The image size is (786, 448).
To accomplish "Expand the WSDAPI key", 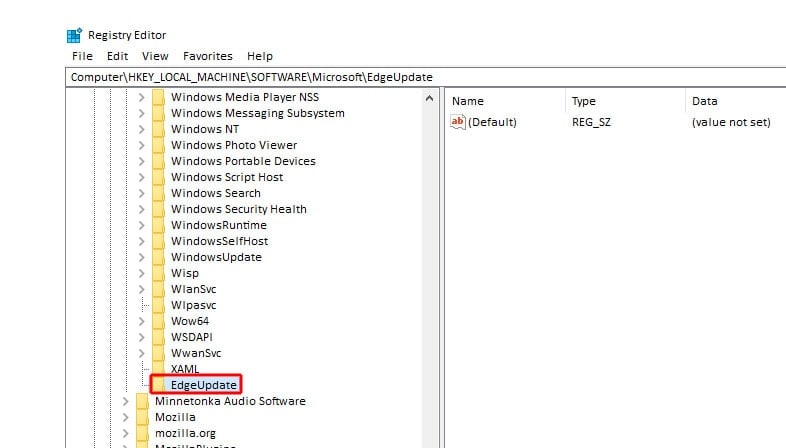I will [141, 338].
